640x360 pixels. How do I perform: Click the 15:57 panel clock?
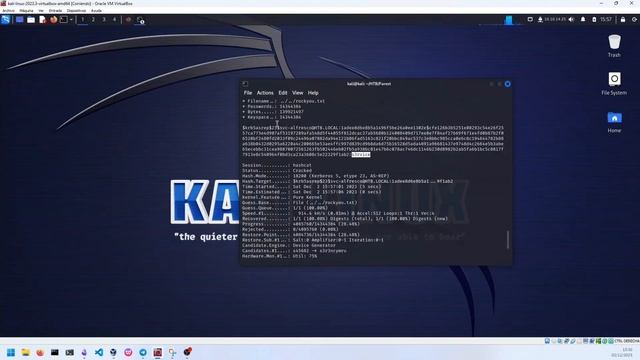point(606,20)
